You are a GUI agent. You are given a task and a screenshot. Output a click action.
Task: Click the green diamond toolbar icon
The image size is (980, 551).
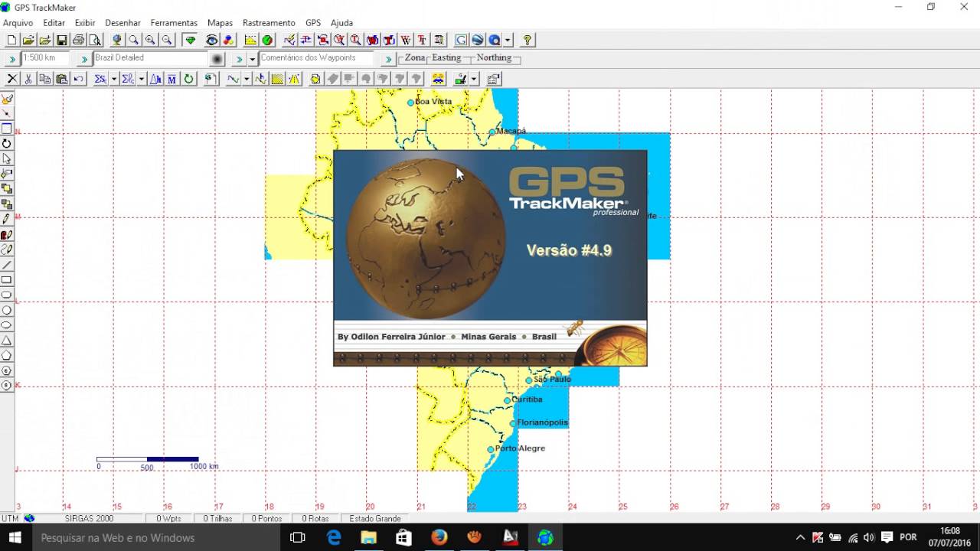191,40
